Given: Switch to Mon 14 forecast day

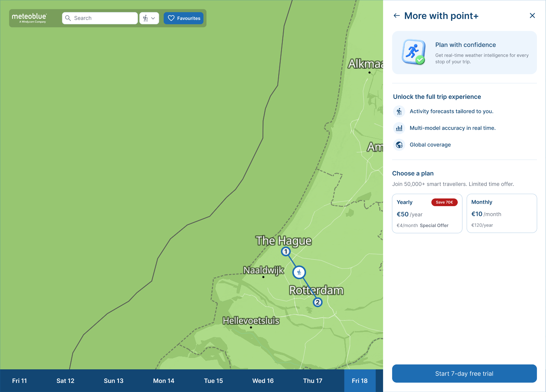Looking at the screenshot, I should pos(164,381).
